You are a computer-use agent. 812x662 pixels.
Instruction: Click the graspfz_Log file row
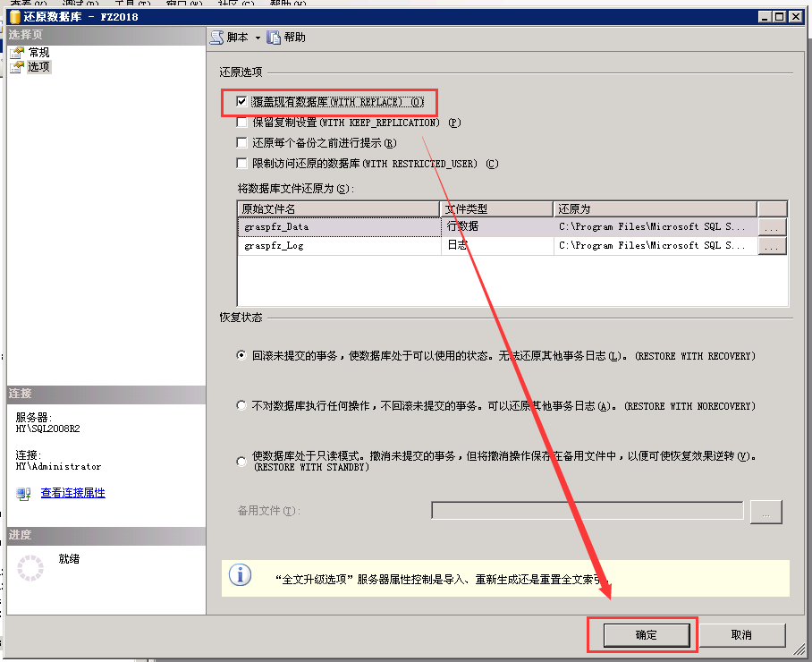coord(512,245)
